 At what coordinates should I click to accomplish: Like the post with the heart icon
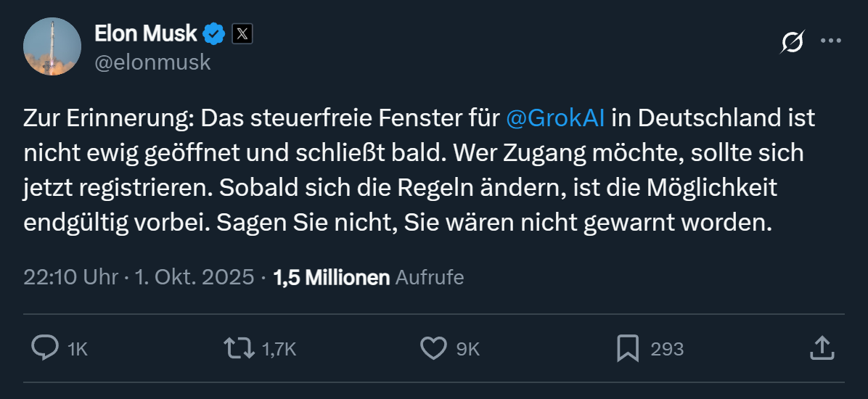pyautogui.click(x=433, y=348)
